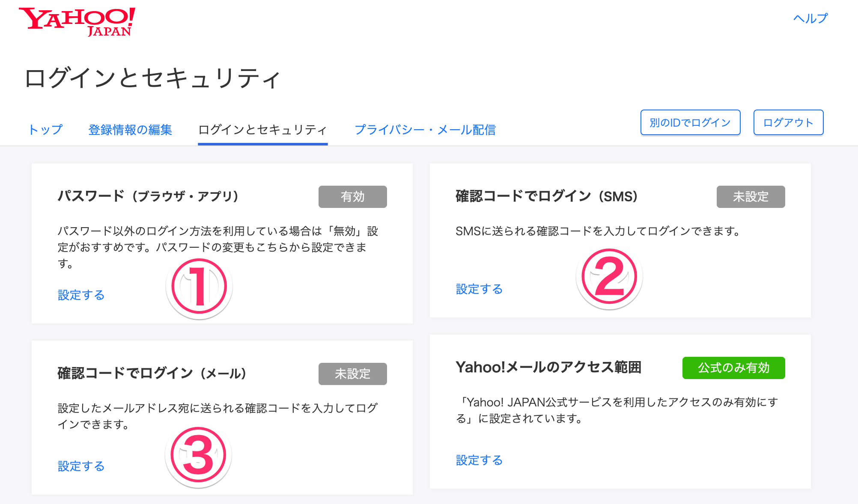Screen dimensions: 858x504
Task: Click 設定する under mail confirmation code login
Action: (x=80, y=466)
